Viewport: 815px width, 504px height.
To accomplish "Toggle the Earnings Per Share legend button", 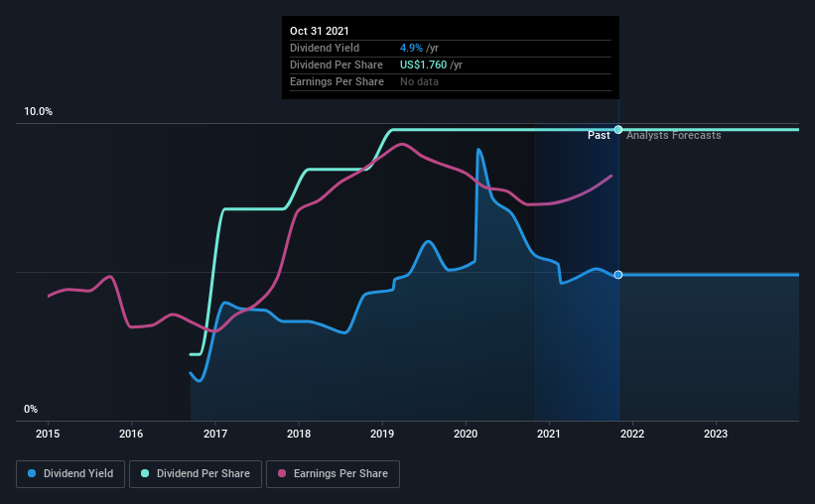I will (333, 474).
